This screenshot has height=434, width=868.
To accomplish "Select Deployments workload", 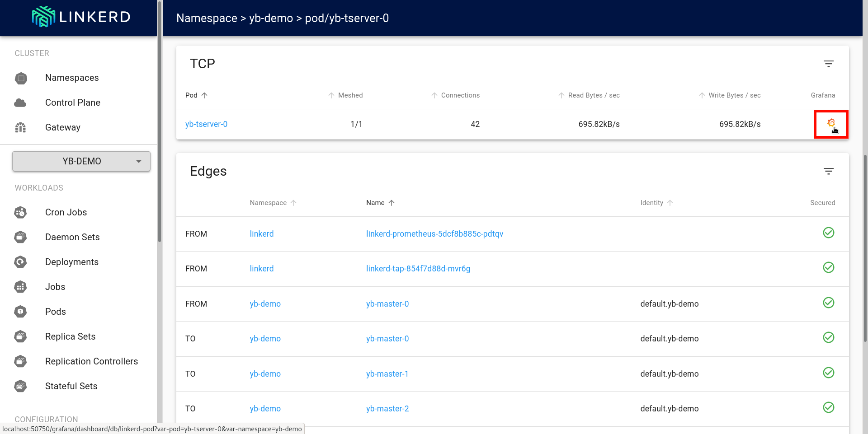I will point(72,262).
